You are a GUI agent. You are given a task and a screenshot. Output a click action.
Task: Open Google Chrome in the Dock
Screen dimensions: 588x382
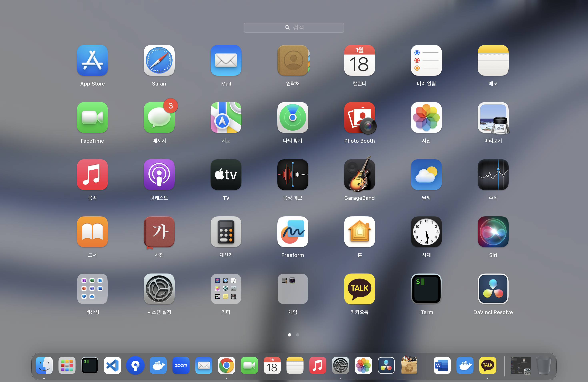click(226, 365)
